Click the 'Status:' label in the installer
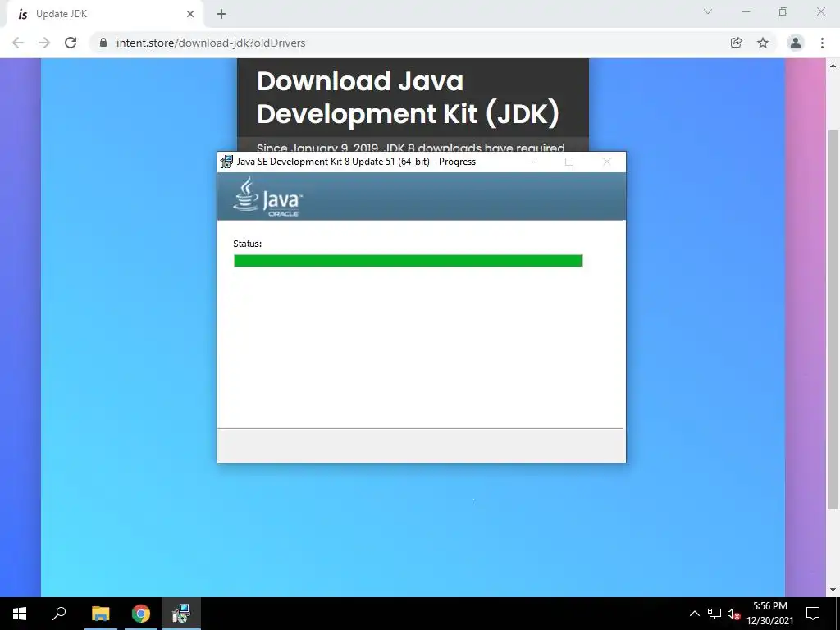 248,244
